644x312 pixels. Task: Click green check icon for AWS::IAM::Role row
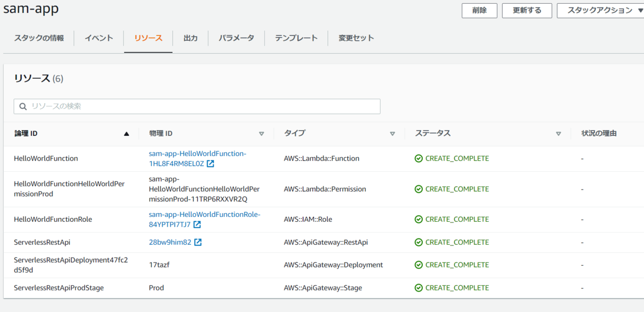(x=419, y=219)
